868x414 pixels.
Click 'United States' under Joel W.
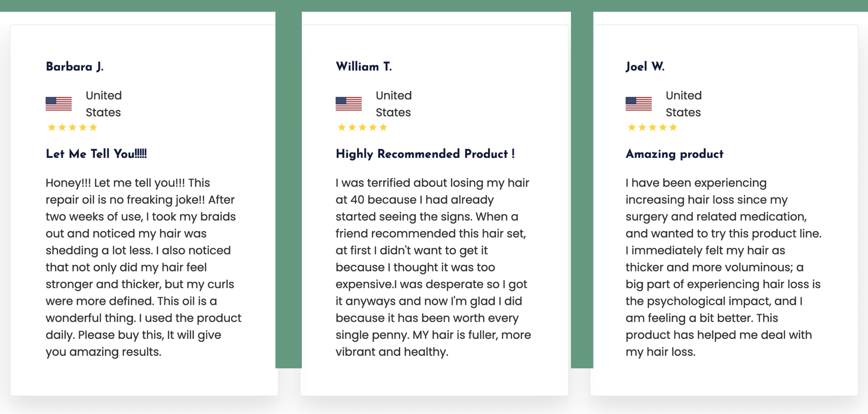(x=683, y=104)
